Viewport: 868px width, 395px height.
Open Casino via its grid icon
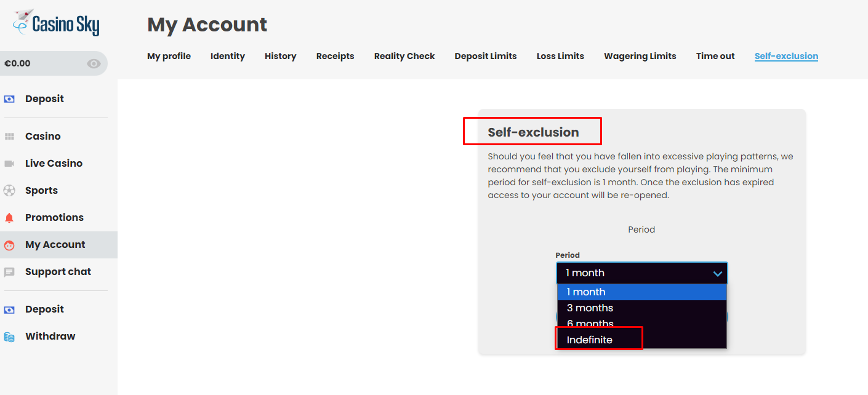9,137
